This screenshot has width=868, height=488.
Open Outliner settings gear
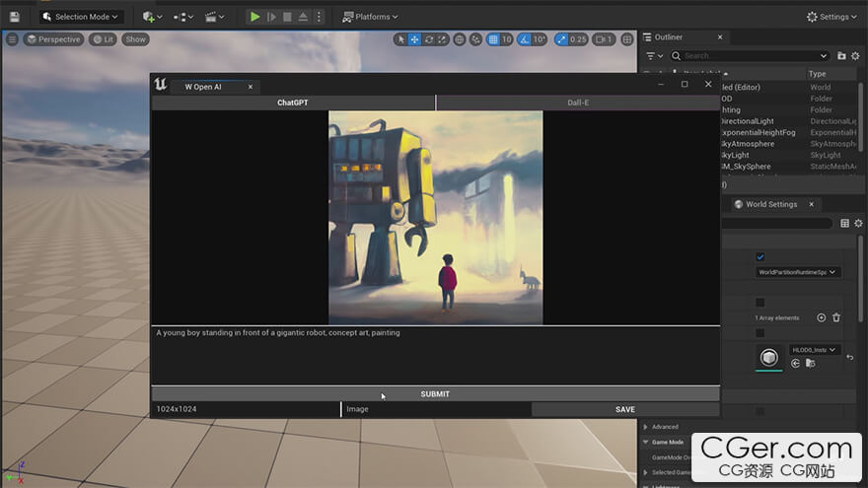tap(855, 56)
